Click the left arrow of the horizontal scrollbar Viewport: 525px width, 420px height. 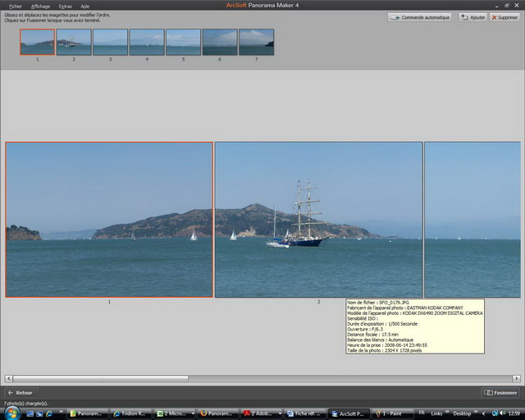(8, 378)
